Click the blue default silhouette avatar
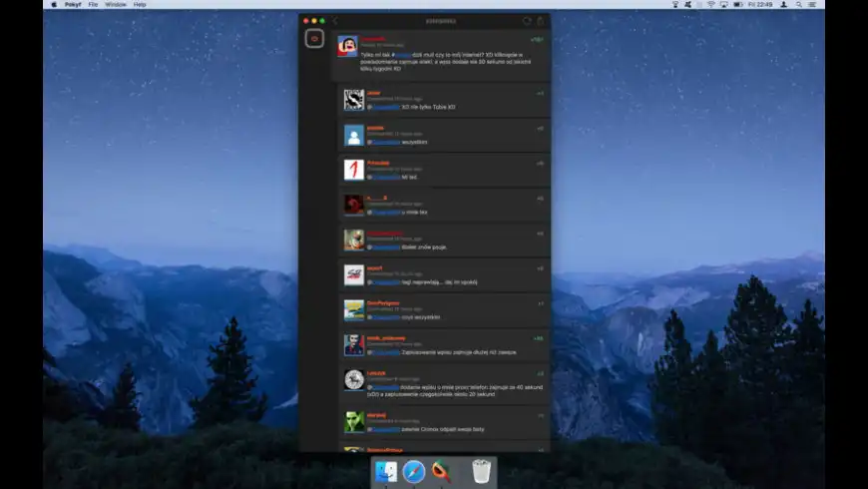Screen dimensions: 868x489 coord(353,135)
